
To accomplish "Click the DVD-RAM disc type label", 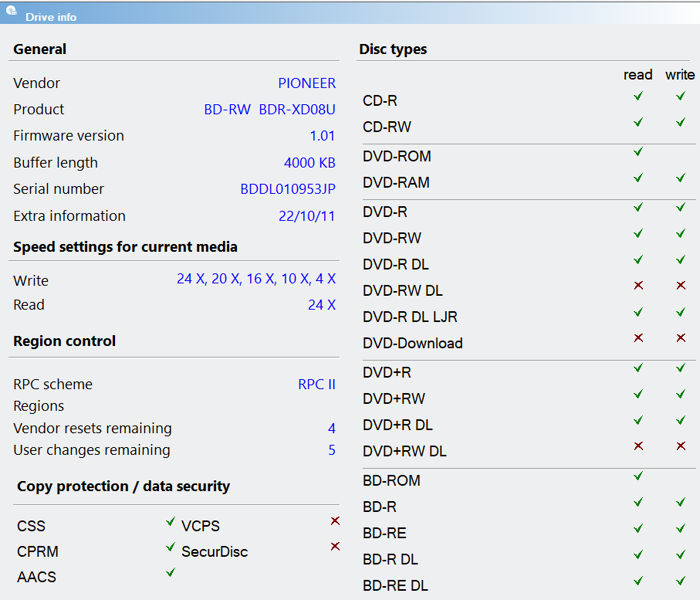I will pos(396,183).
